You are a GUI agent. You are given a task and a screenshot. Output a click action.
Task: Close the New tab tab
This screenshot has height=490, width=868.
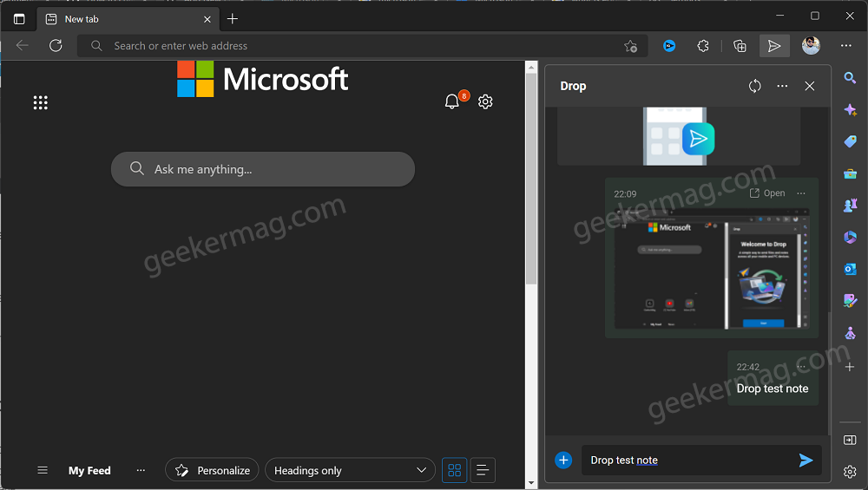[207, 19]
